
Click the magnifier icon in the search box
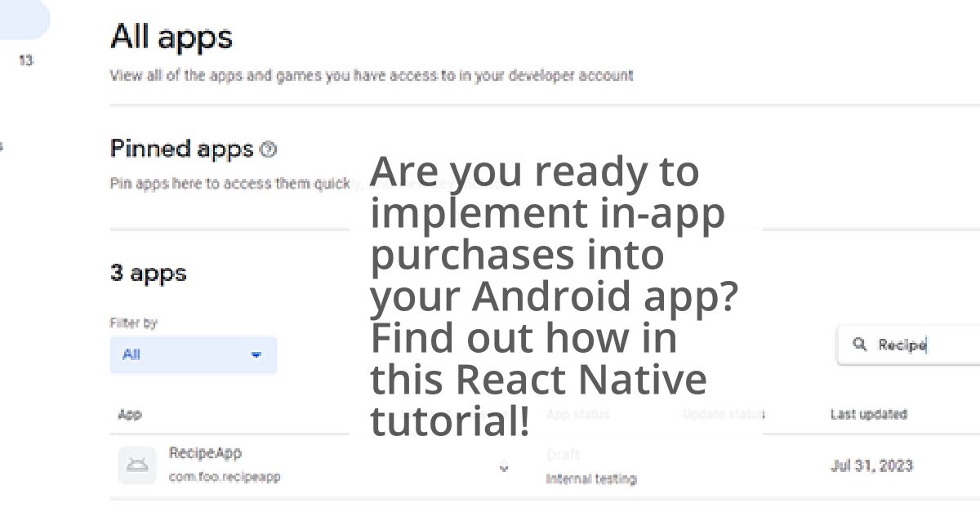859,345
